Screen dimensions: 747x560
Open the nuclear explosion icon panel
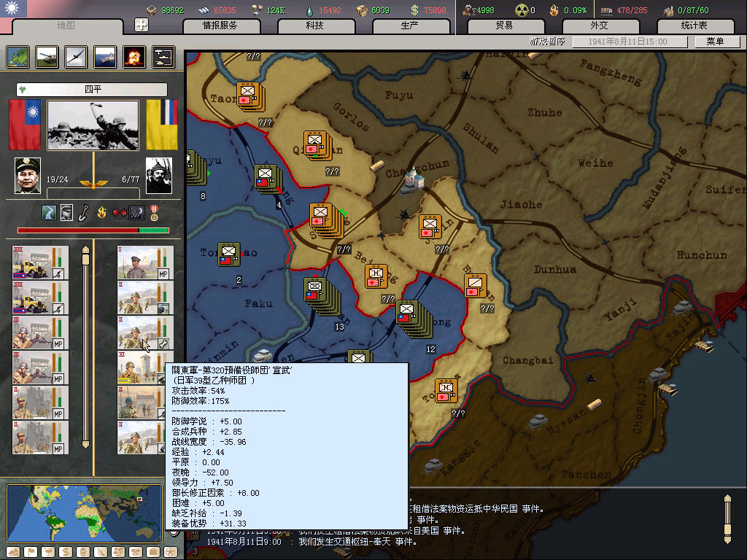click(134, 57)
